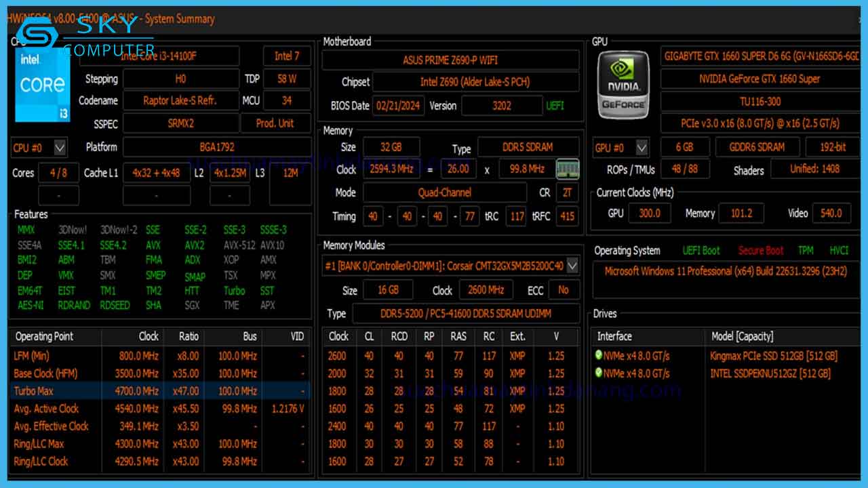This screenshot has width=868, height=488.
Task: Toggle the HVCI status indicator
Action: tap(839, 250)
